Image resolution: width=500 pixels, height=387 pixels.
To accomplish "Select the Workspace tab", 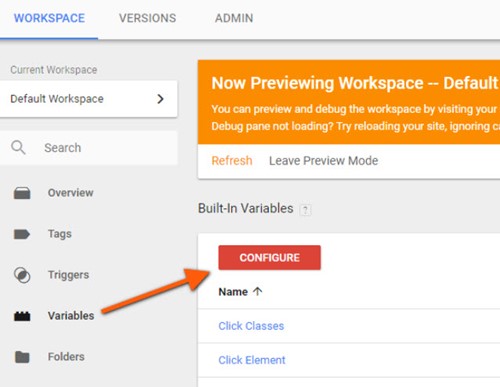I will pyautogui.click(x=49, y=18).
